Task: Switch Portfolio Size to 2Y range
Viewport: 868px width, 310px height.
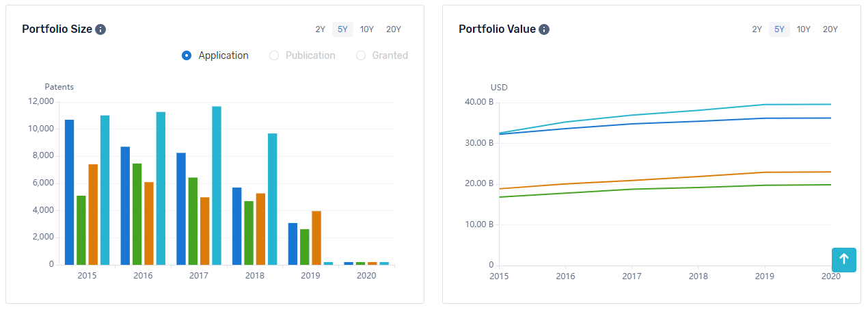Action: pyautogui.click(x=321, y=29)
